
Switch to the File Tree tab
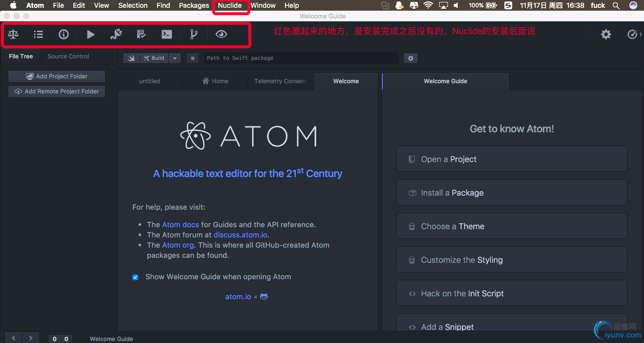pyautogui.click(x=21, y=56)
